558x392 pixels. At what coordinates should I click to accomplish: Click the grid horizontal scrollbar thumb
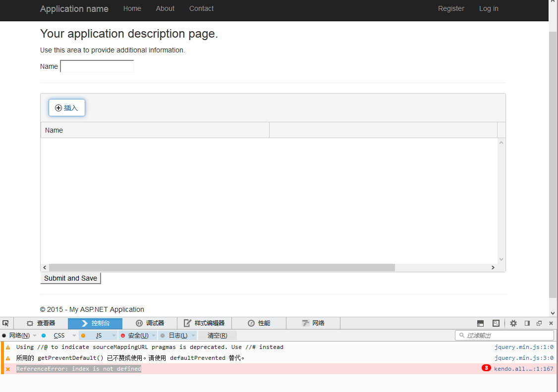click(222, 268)
